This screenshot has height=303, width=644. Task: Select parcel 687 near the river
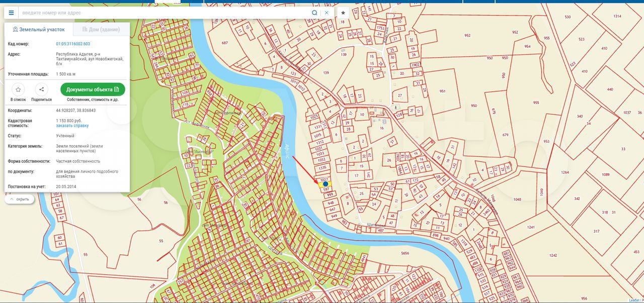click(224, 43)
